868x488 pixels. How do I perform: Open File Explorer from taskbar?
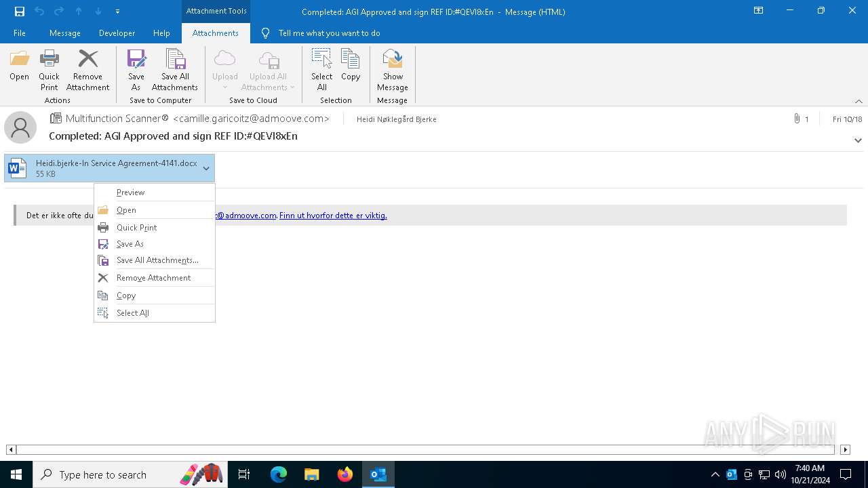coord(312,474)
